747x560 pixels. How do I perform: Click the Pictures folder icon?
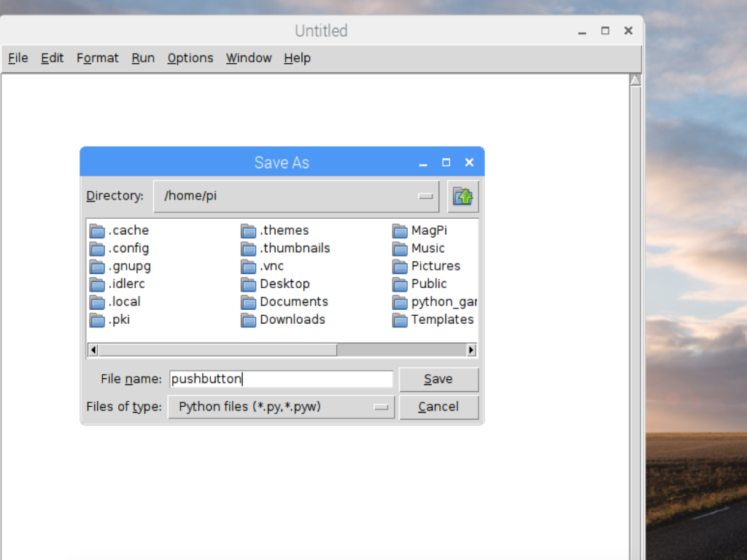pos(400,267)
